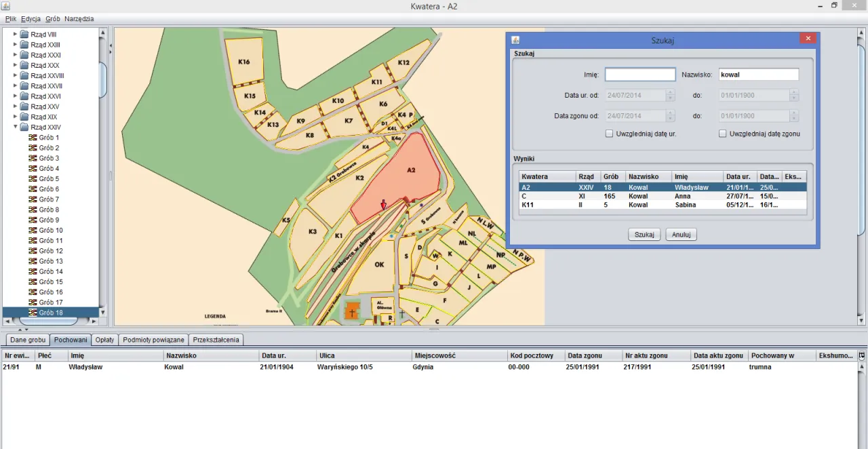Enable Uwzględniaj datę zgonu checkbox

pyautogui.click(x=723, y=134)
